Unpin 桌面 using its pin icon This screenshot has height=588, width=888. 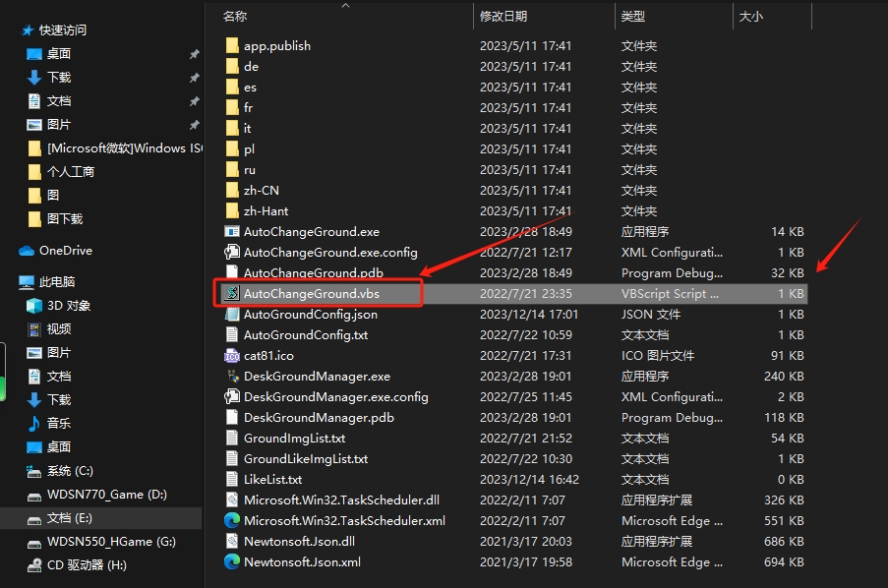194,54
